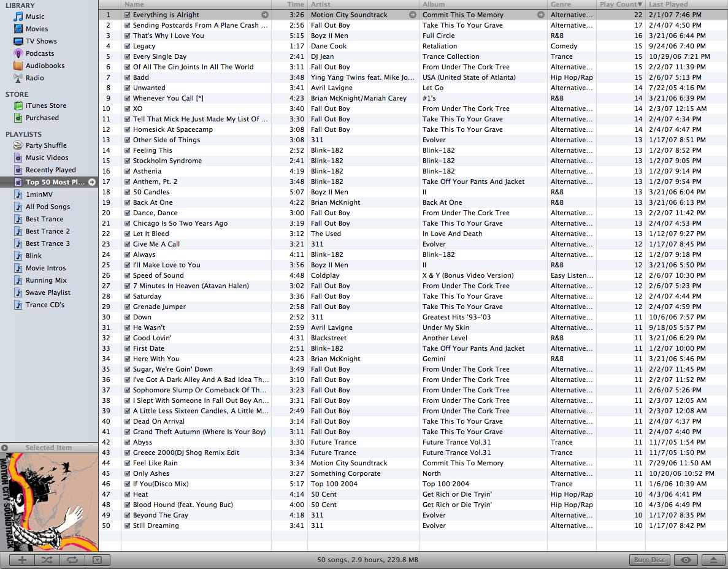Select the Best Trance 2 playlist

[48, 231]
